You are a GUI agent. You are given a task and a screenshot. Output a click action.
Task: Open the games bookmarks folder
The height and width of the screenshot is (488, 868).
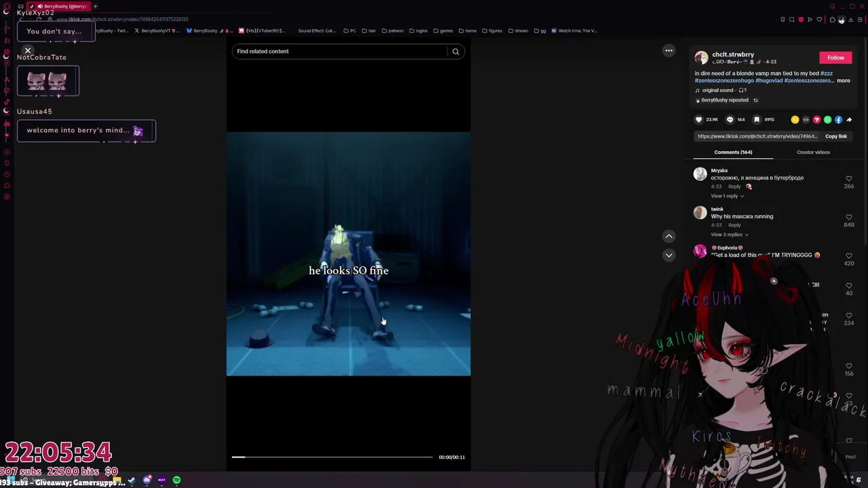click(x=443, y=30)
